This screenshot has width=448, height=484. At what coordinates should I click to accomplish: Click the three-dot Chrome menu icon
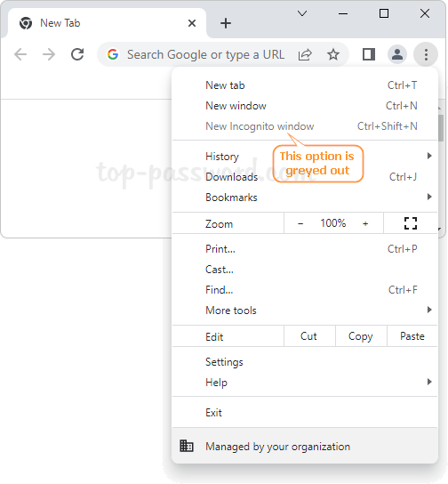click(x=426, y=54)
